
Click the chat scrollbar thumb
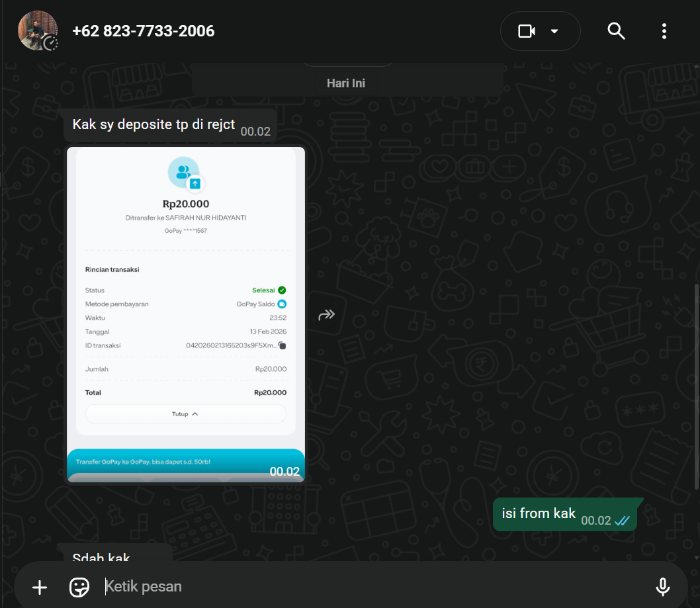pos(697,386)
